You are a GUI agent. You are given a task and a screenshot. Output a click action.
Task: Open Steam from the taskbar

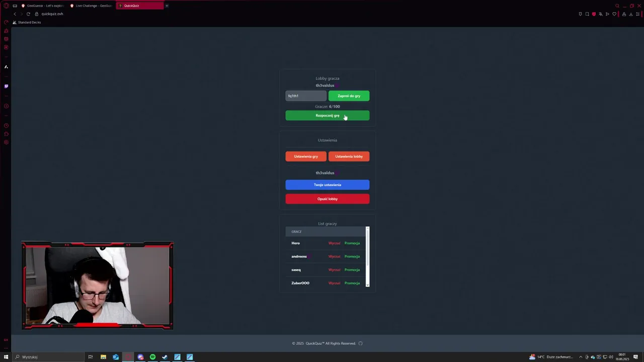point(165,357)
